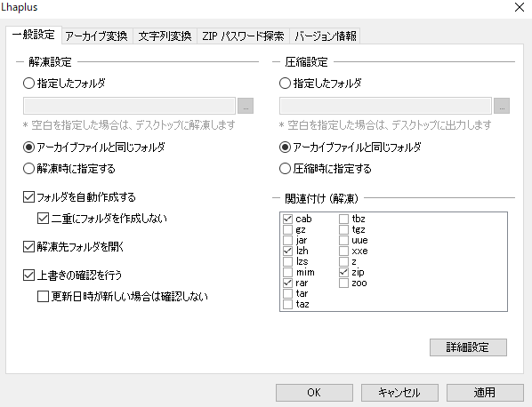Confirm settings with the OK button
532x407 pixels.
(x=314, y=393)
